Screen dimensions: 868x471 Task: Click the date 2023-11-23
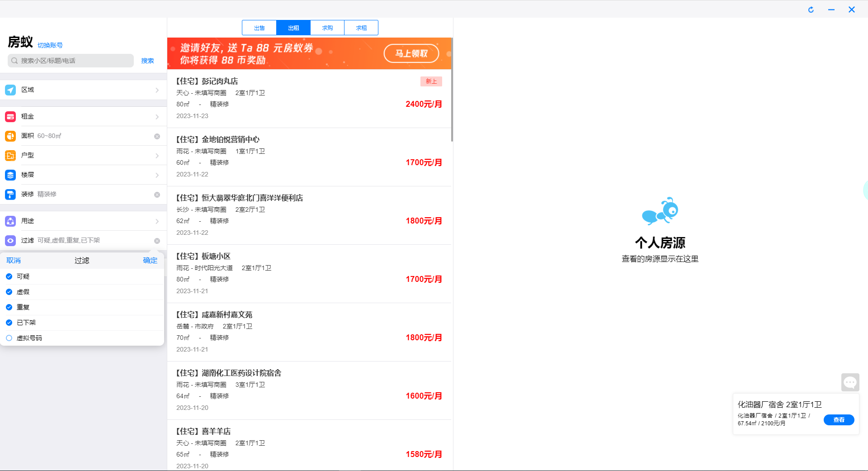(192, 116)
